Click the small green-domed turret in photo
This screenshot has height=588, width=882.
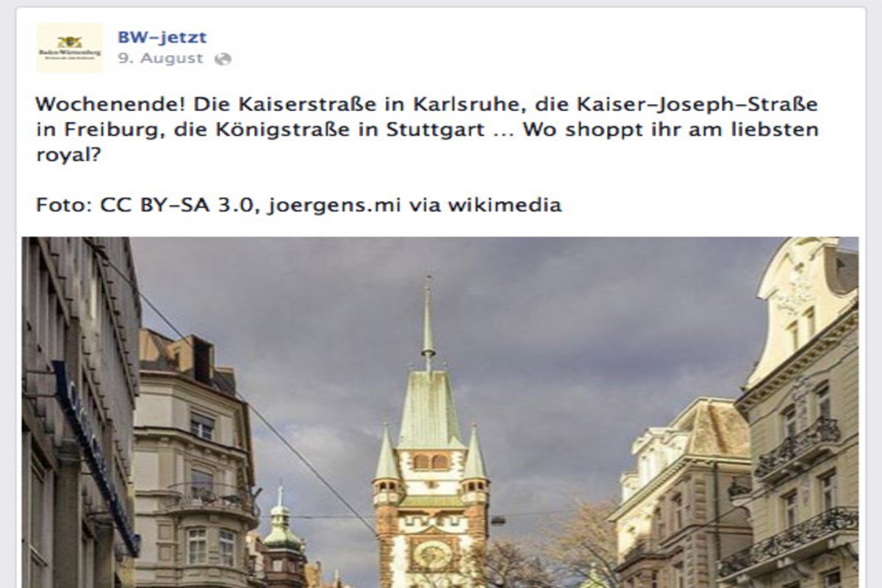coord(282,519)
